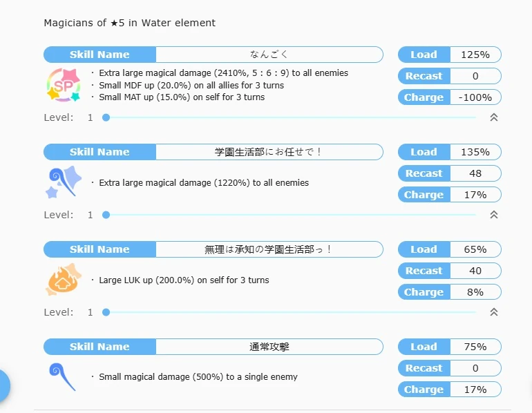Click level slider handle for 学園生活部にお任せで！

pos(106,215)
